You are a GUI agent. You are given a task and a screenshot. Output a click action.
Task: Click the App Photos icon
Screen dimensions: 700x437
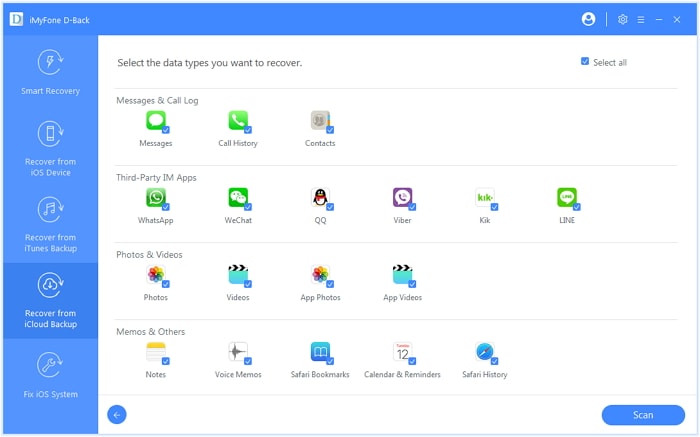[320, 275]
